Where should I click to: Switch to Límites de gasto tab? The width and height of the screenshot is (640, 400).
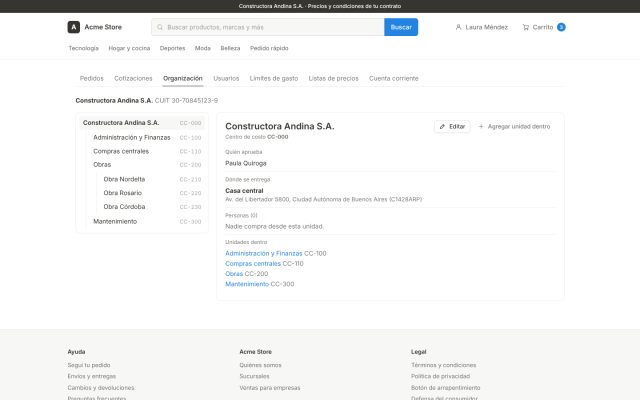[x=274, y=78]
